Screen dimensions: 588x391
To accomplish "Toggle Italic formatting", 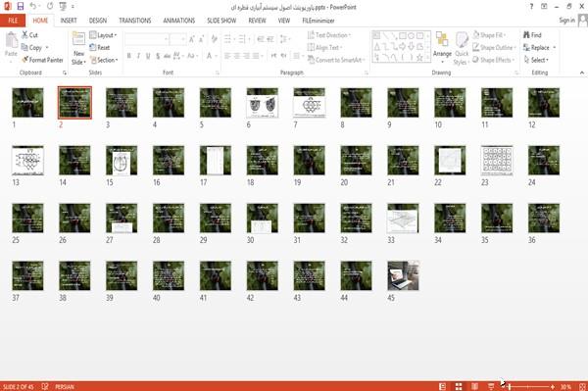I will pos(138,56).
